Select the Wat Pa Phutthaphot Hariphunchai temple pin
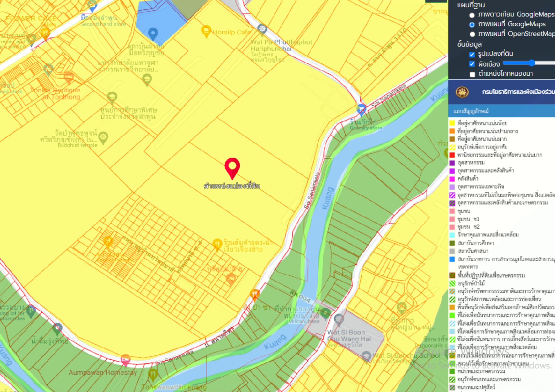This screenshot has width=555, height=392. point(262,30)
